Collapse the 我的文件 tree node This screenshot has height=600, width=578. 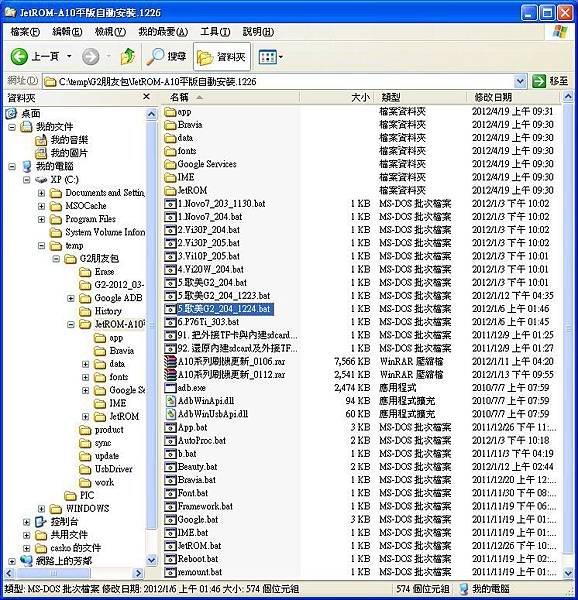[x=12, y=127]
